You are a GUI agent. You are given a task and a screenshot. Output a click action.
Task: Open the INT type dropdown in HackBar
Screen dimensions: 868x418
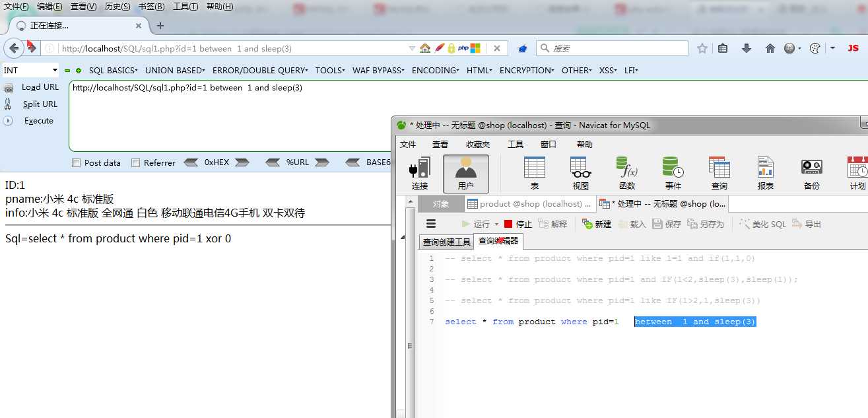click(31, 70)
